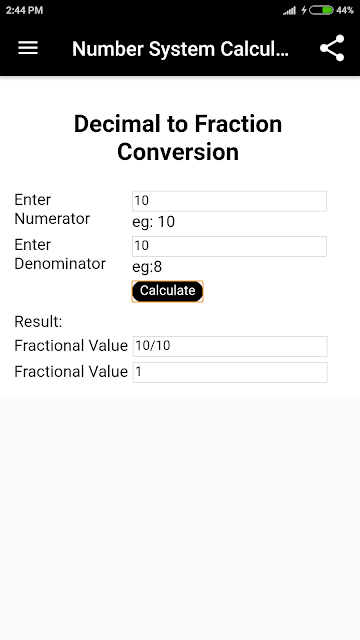The width and height of the screenshot is (360, 640).
Task: Tap the eg:8 hint text
Action: point(147,267)
